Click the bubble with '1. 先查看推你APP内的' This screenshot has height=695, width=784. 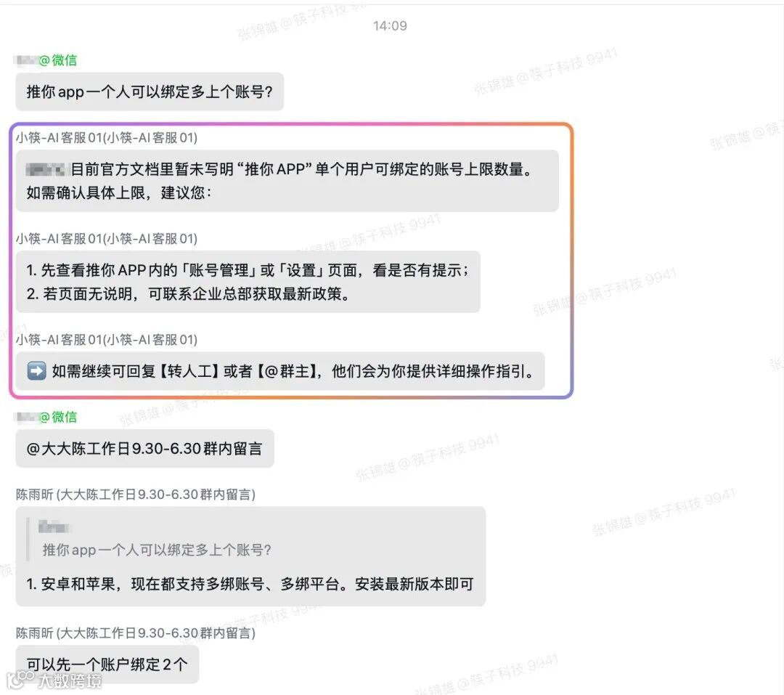248,282
